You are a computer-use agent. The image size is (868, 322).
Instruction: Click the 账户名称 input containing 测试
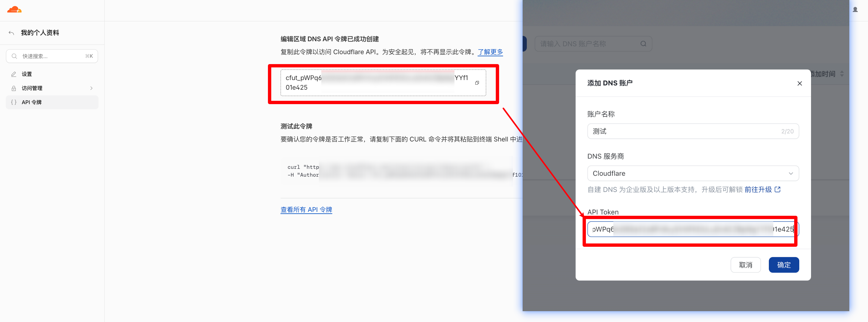693,131
